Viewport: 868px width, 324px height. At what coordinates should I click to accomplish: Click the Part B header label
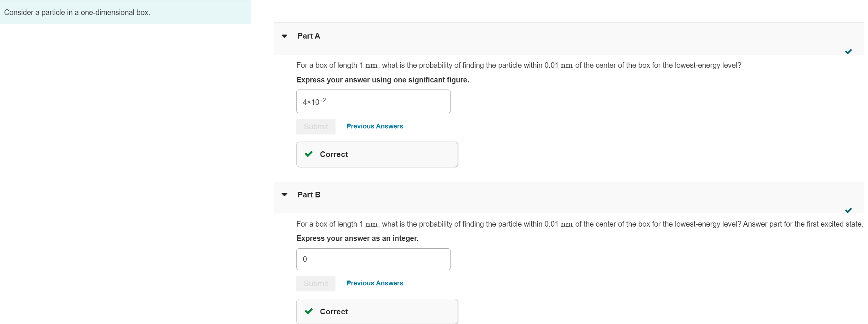(x=309, y=195)
